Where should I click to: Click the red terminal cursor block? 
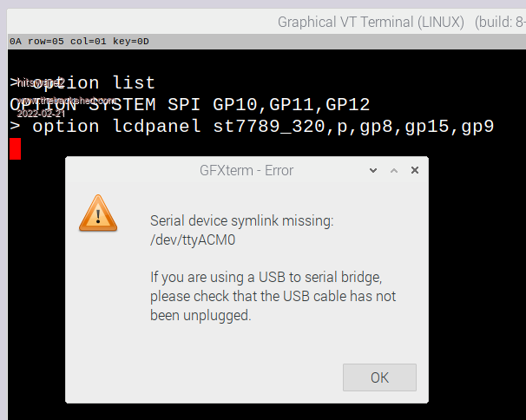click(15, 148)
